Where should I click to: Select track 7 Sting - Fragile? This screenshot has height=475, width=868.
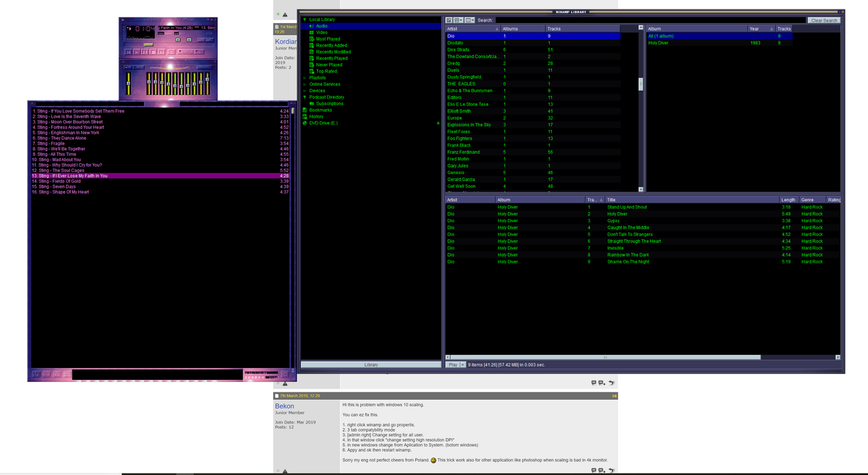coord(160,144)
